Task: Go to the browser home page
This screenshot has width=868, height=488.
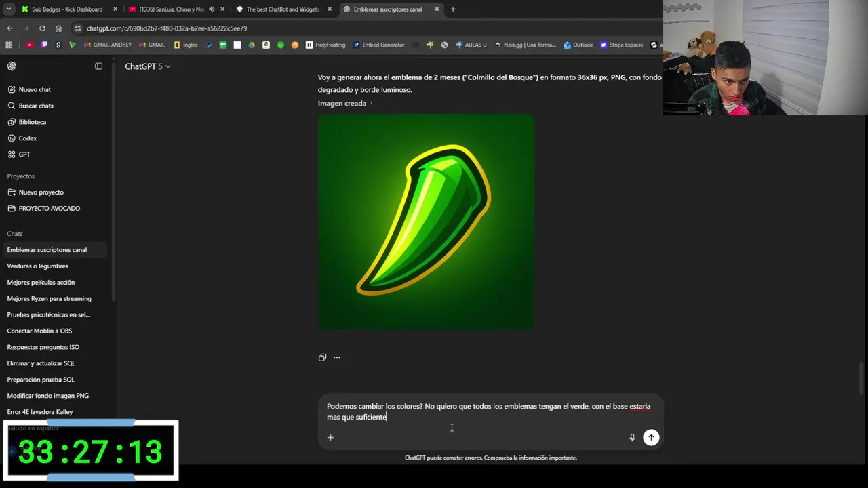Action: pyautogui.click(x=58, y=28)
